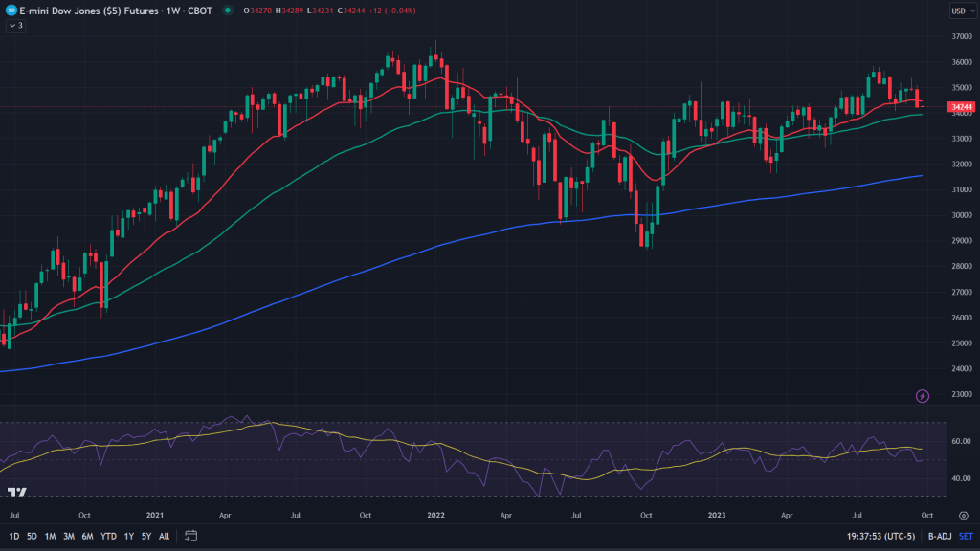
Task: Choose the 6M time range
Action: tap(87, 536)
